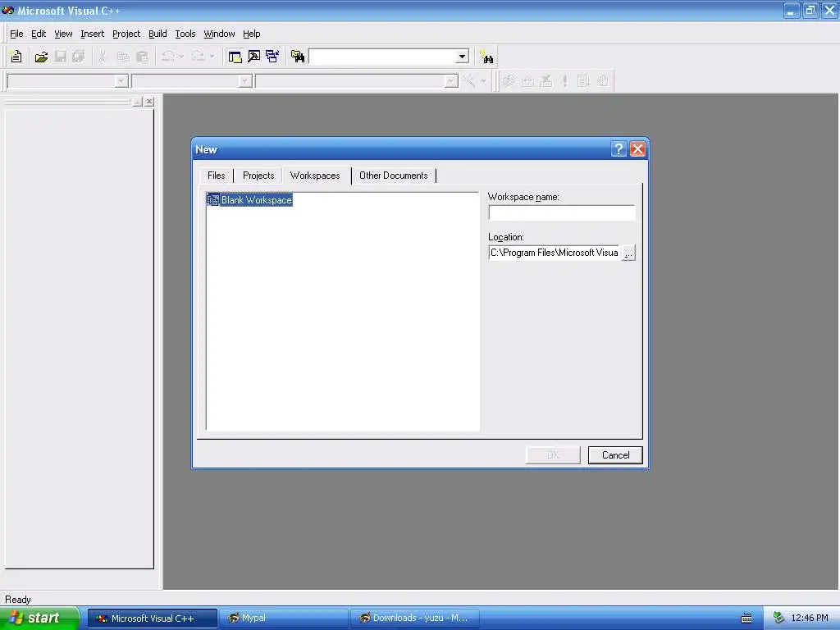Select the Blank Workspace list item
The image size is (840, 630).
click(249, 200)
